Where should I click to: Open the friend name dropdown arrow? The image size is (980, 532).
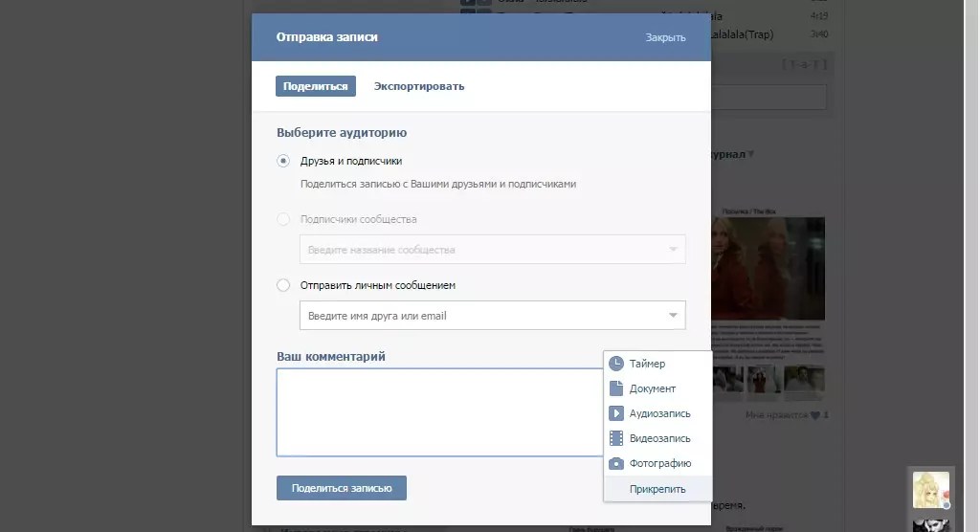[673, 315]
